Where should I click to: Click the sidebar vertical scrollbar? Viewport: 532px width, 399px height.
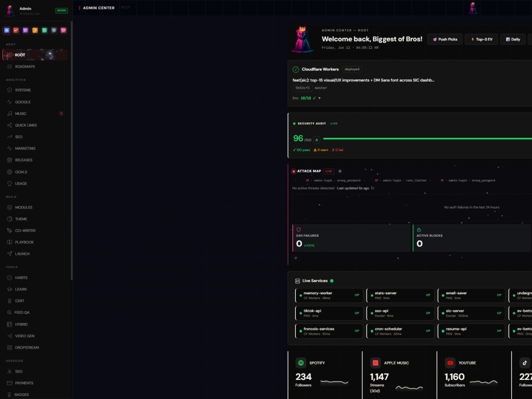click(72, 151)
